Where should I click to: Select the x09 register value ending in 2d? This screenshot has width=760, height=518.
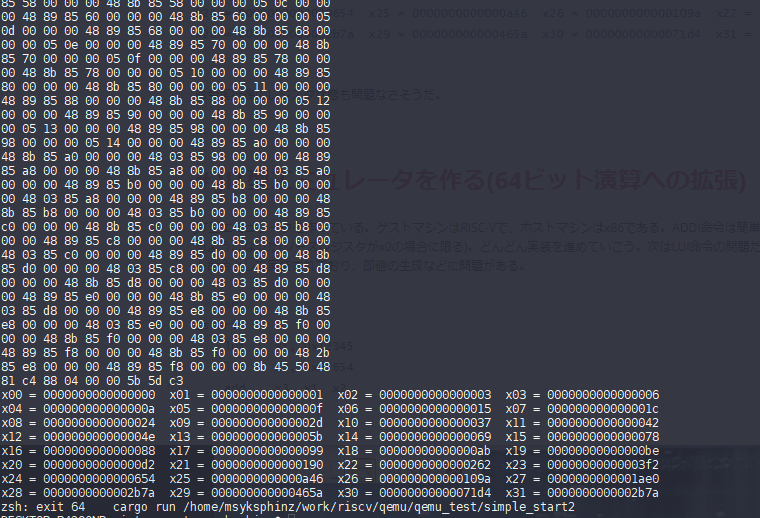coord(267,423)
